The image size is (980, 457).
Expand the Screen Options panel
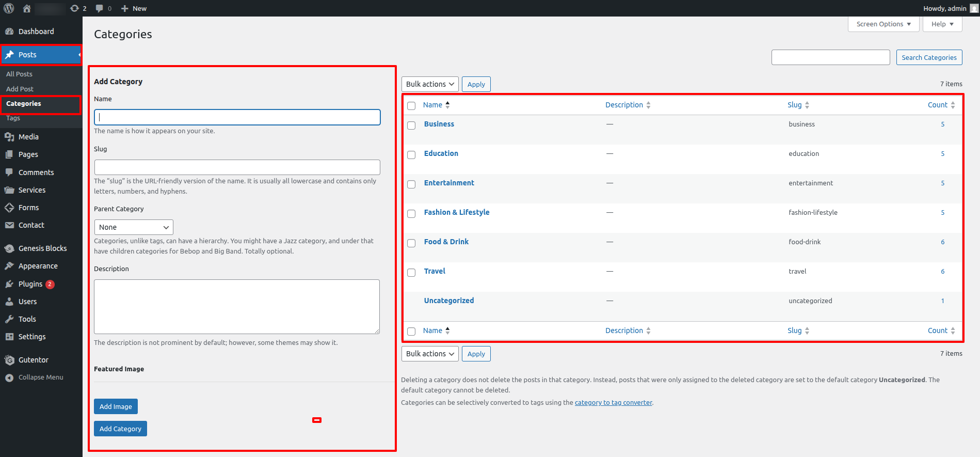[x=883, y=24]
